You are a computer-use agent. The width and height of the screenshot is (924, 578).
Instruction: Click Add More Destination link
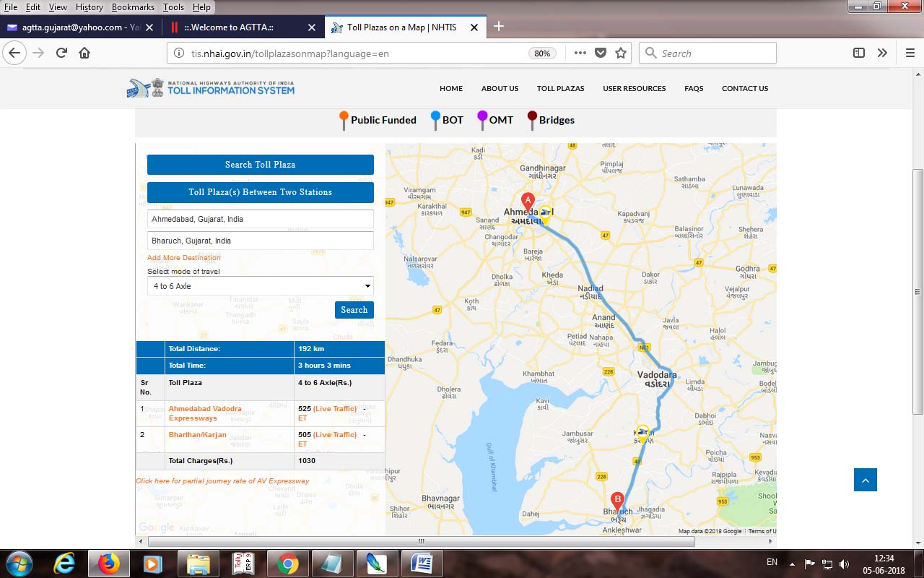click(x=184, y=258)
